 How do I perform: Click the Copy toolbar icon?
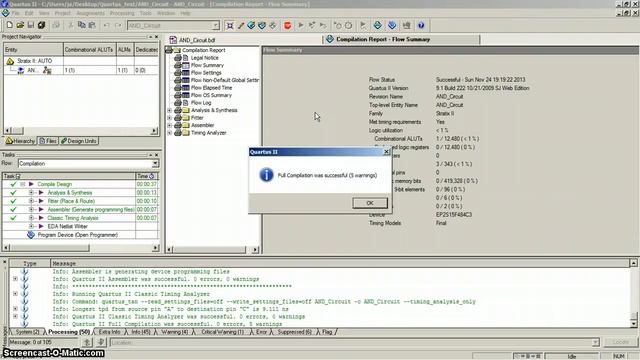(x=81, y=25)
